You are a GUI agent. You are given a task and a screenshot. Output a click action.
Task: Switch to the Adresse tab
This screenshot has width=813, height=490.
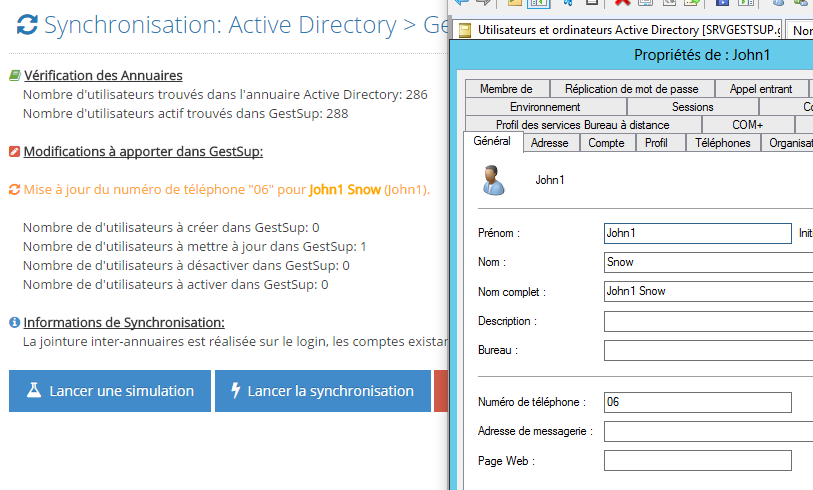point(550,143)
